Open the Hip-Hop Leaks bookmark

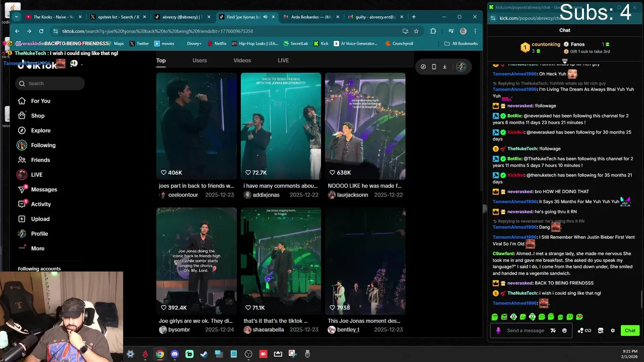coord(255,44)
